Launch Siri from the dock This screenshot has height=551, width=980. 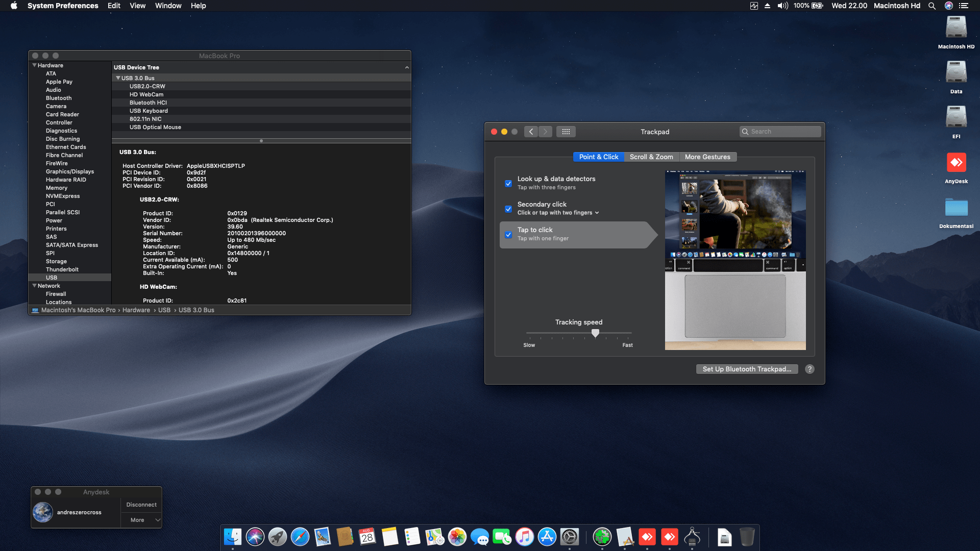(x=255, y=537)
